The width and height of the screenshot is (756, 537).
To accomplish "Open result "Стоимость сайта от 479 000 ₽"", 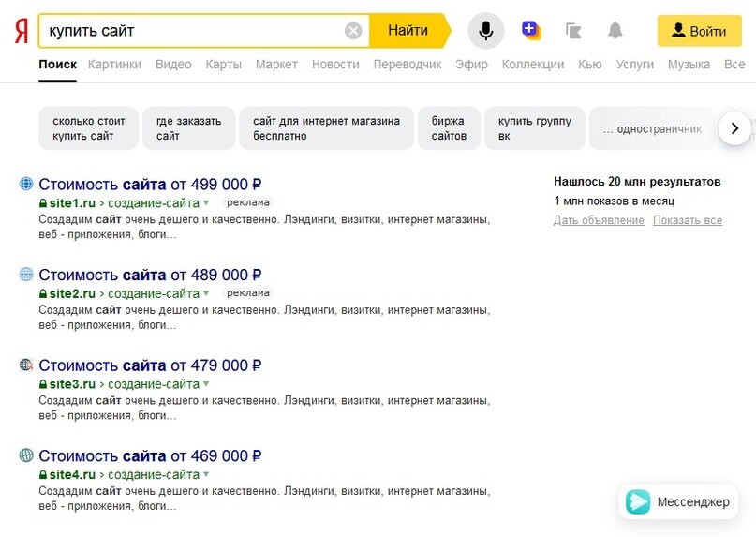I will (x=150, y=365).
